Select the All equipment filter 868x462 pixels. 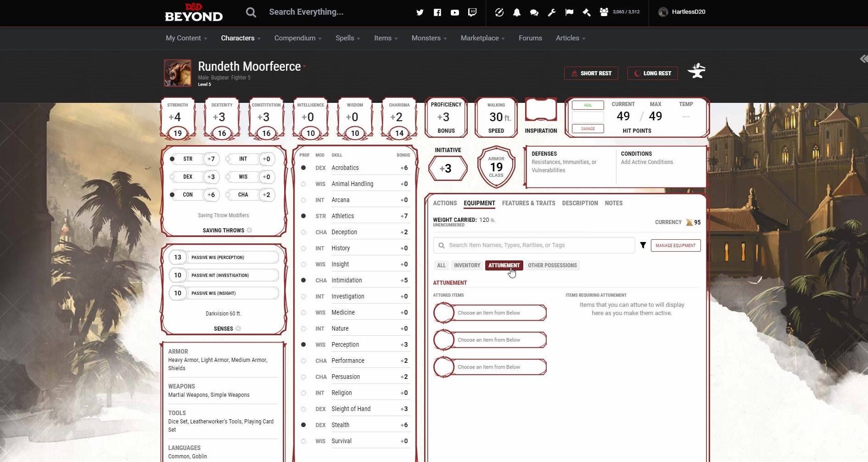point(441,265)
